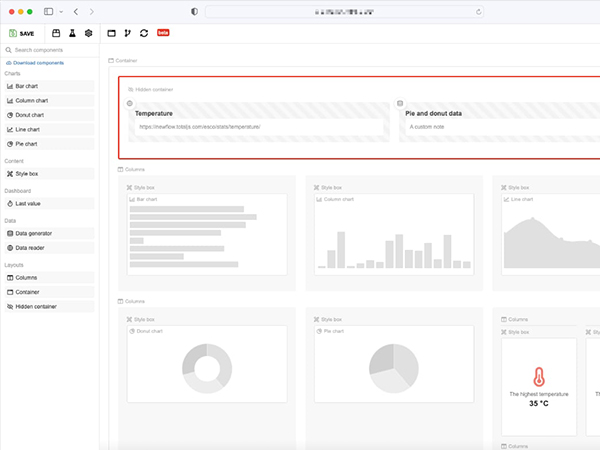The image size is (600, 450).
Task: Click the Style box label above Donut chart
Action: click(140, 320)
